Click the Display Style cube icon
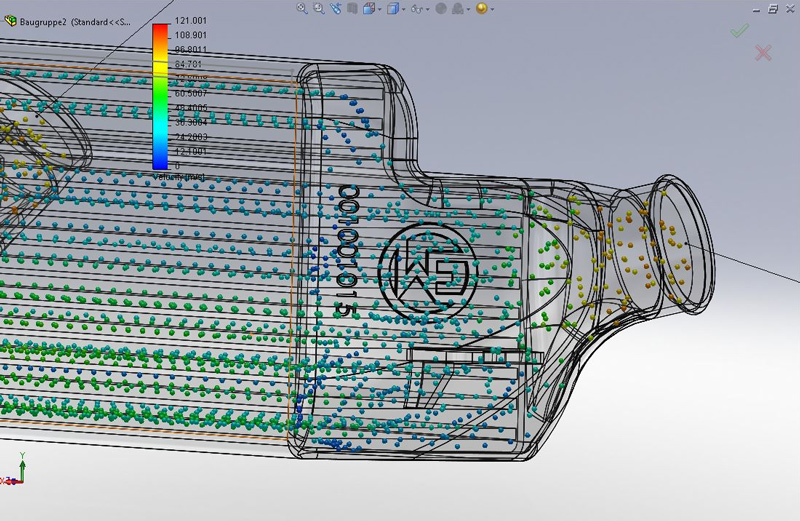The height and width of the screenshot is (521, 800). point(393,8)
